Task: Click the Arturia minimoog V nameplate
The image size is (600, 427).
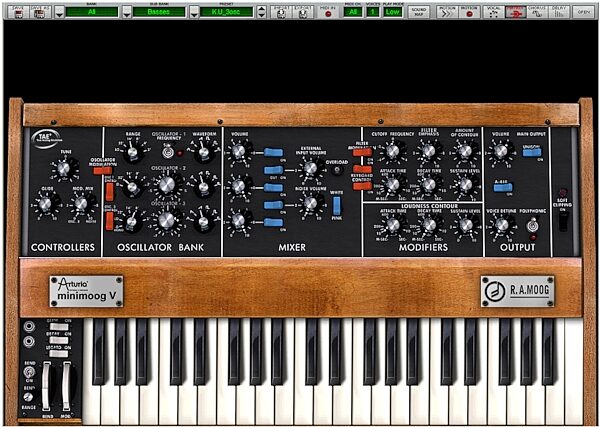Action: 86,291
